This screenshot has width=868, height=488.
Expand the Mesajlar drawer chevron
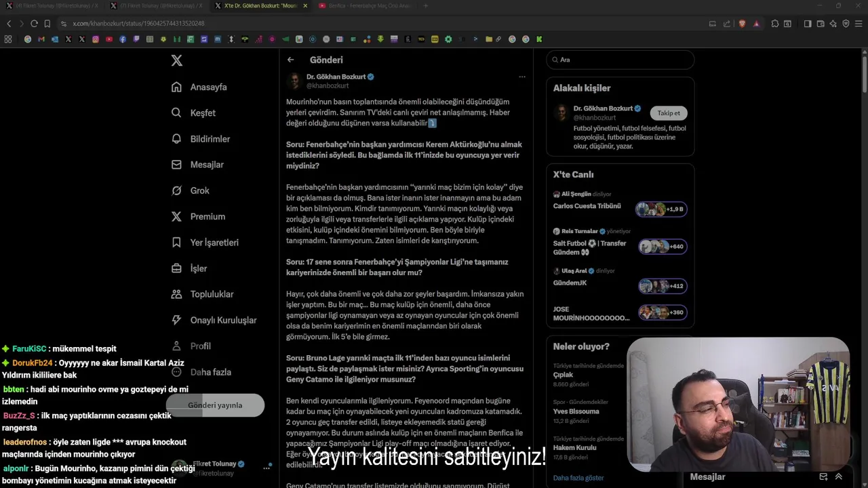[x=839, y=476]
